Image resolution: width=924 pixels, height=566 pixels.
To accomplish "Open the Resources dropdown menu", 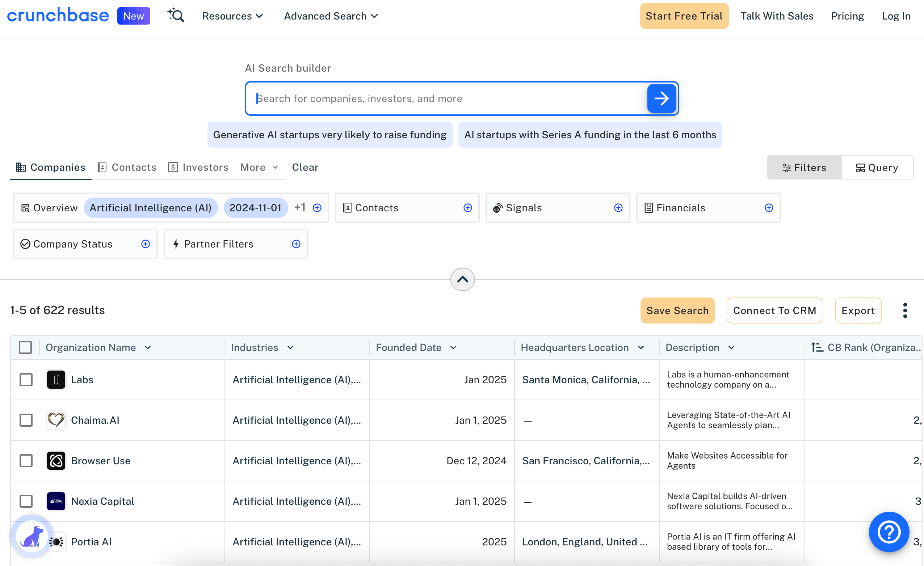I will (232, 16).
